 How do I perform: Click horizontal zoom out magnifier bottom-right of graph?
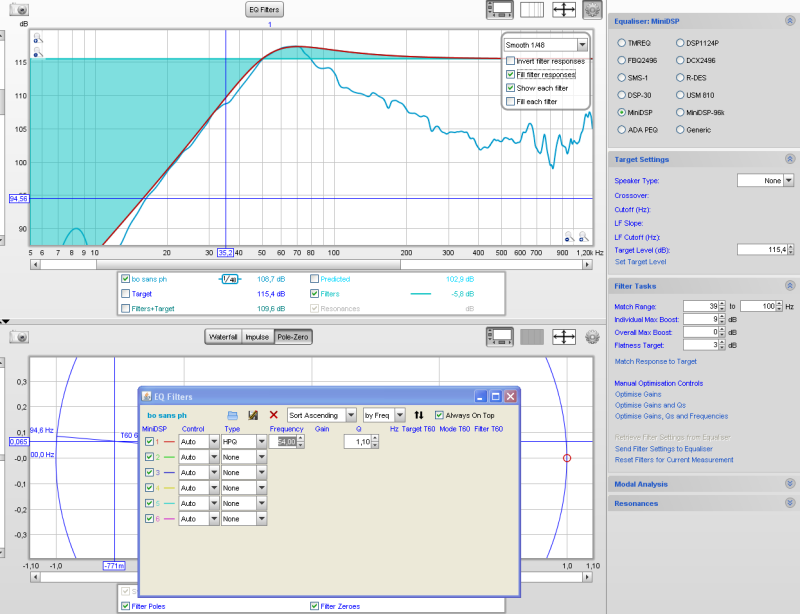click(x=569, y=237)
